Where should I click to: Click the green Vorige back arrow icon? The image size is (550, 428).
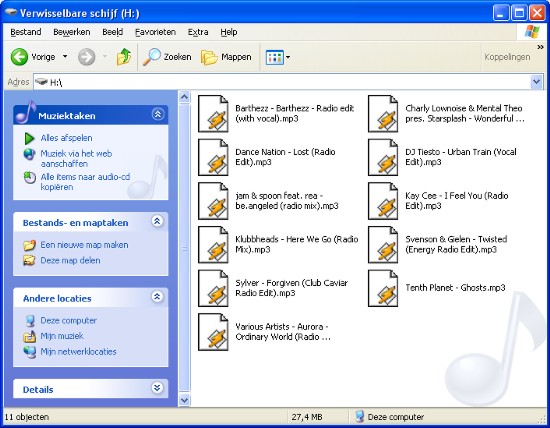[x=19, y=57]
